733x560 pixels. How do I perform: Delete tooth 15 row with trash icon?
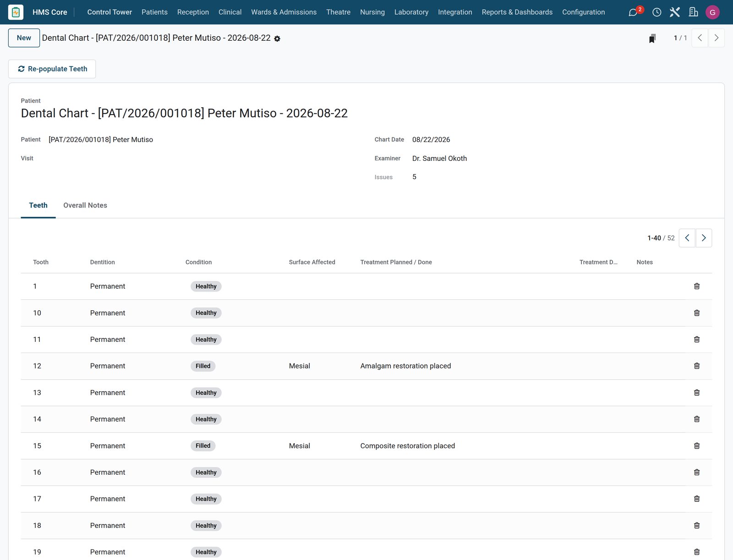[697, 446]
